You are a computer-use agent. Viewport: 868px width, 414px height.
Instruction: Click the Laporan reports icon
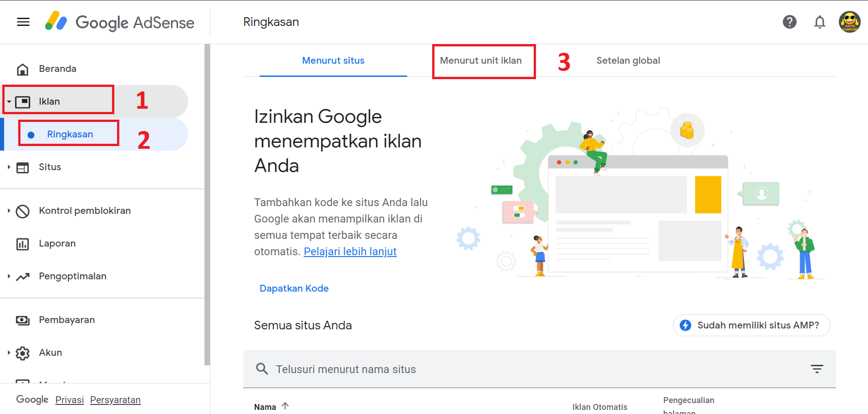pyautogui.click(x=22, y=243)
